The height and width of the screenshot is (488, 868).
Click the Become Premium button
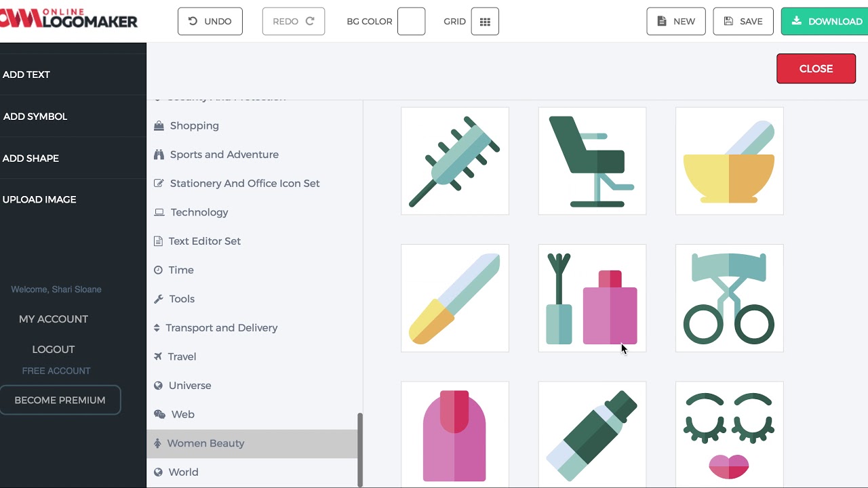pyautogui.click(x=60, y=400)
